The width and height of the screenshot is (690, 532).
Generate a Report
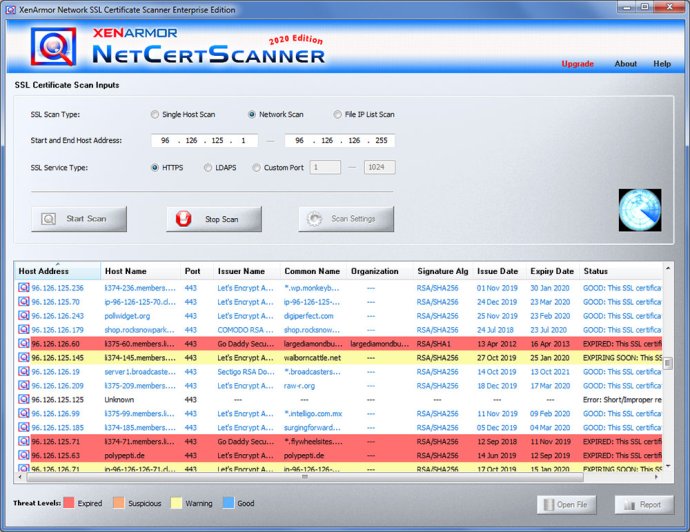pos(644,505)
